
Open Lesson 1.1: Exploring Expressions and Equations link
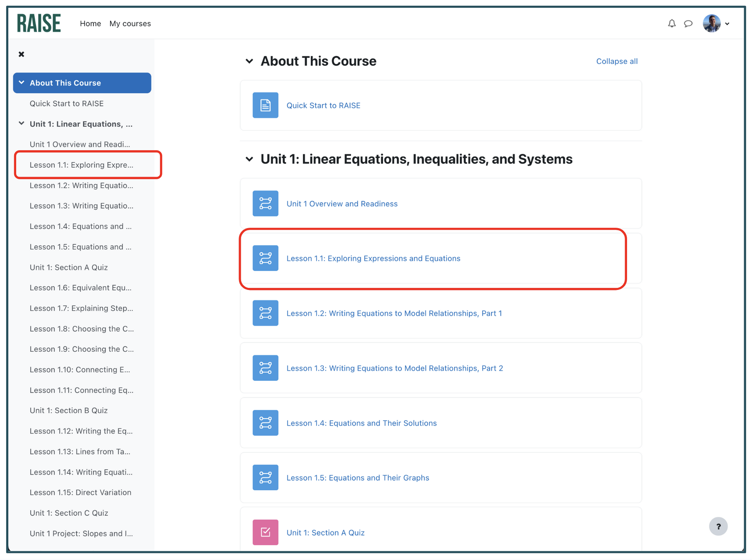373,258
